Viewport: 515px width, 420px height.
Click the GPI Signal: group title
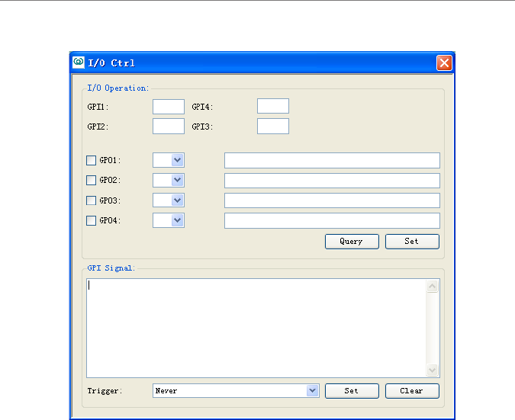click(x=111, y=268)
